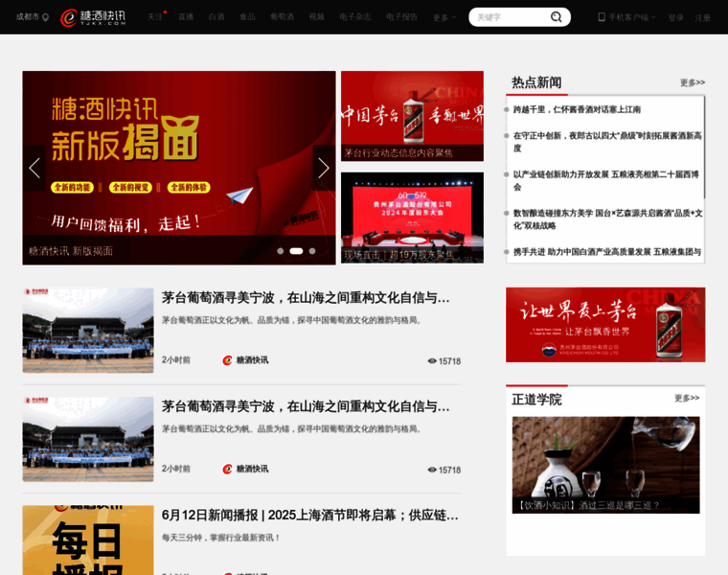
Task: Open the 白酒 nav item
Action: tap(216, 16)
